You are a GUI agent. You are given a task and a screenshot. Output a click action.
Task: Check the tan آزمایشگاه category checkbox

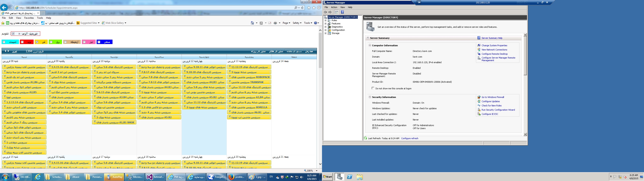click(65, 42)
